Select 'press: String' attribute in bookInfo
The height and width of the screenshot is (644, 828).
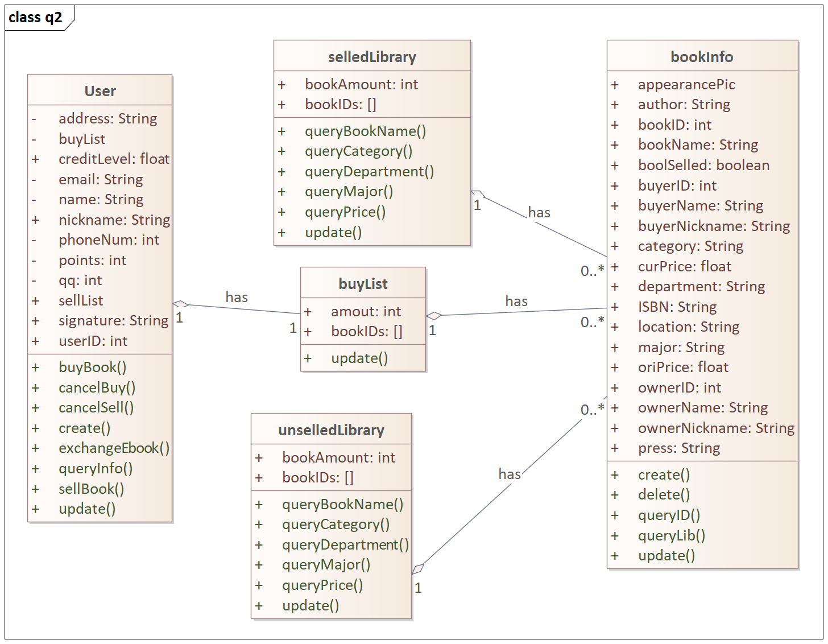click(x=679, y=448)
